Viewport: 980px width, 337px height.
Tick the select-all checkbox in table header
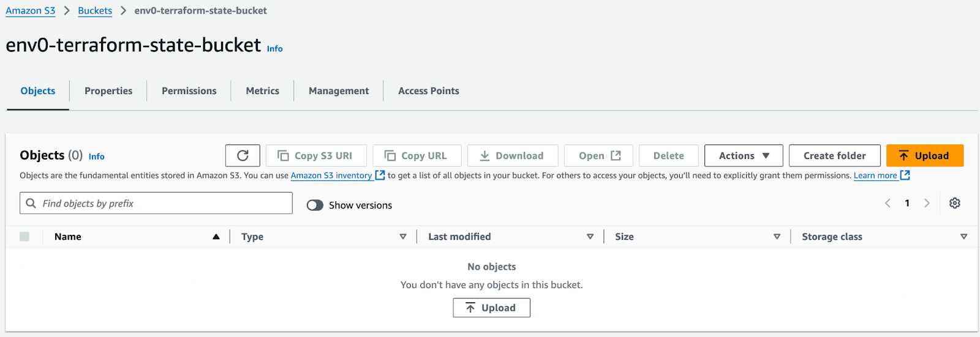[x=24, y=237]
